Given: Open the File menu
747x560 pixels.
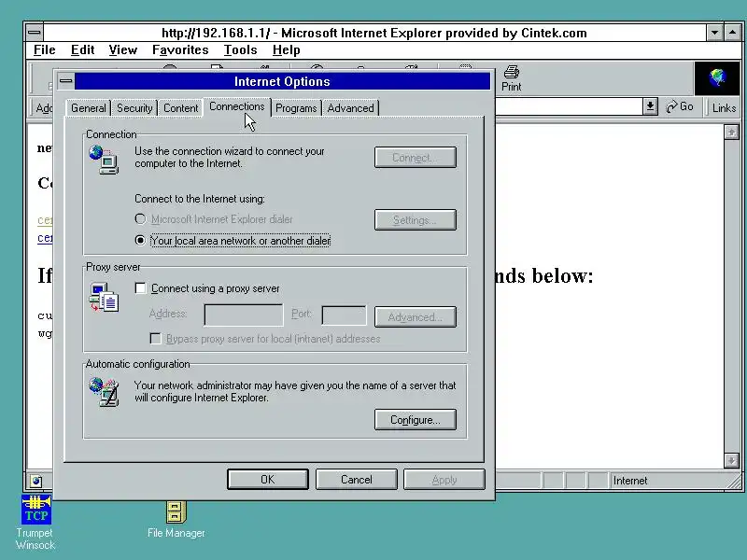Looking at the screenshot, I should 45,50.
